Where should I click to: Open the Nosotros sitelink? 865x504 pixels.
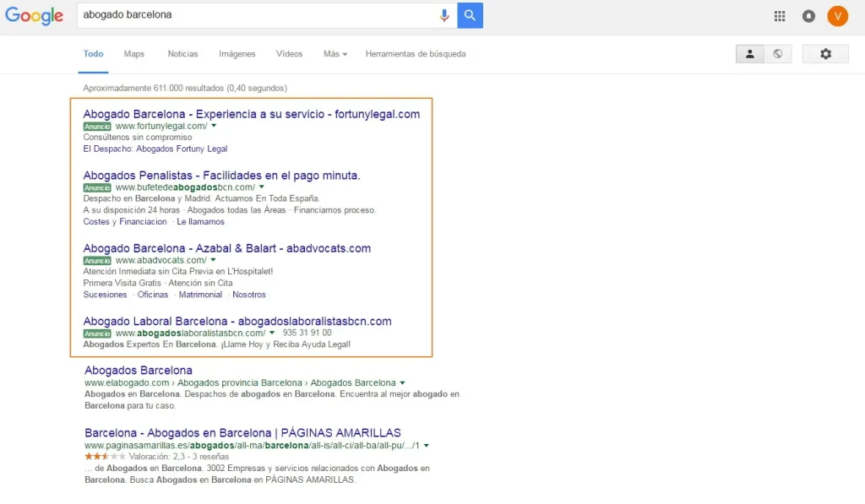point(249,295)
